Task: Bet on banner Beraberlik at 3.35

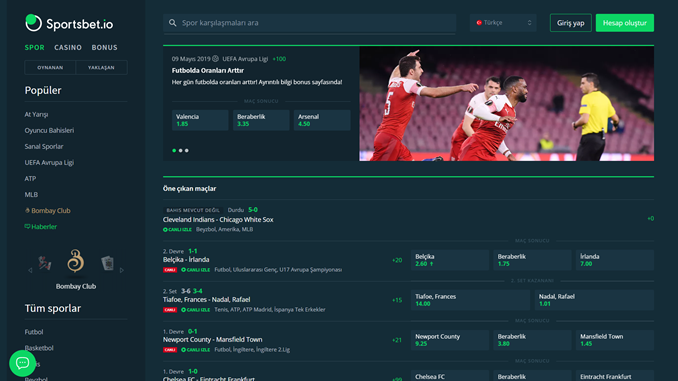Action: (x=261, y=120)
